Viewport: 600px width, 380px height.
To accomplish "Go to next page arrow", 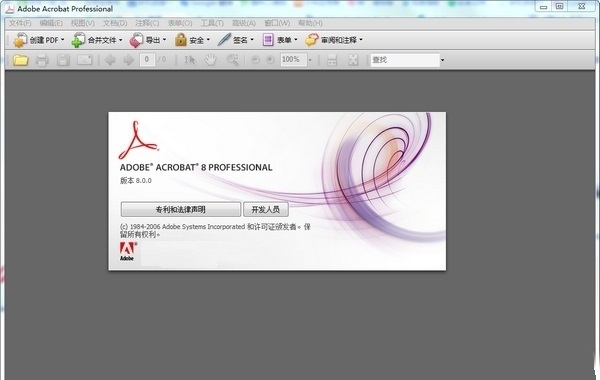I will pos(129,60).
